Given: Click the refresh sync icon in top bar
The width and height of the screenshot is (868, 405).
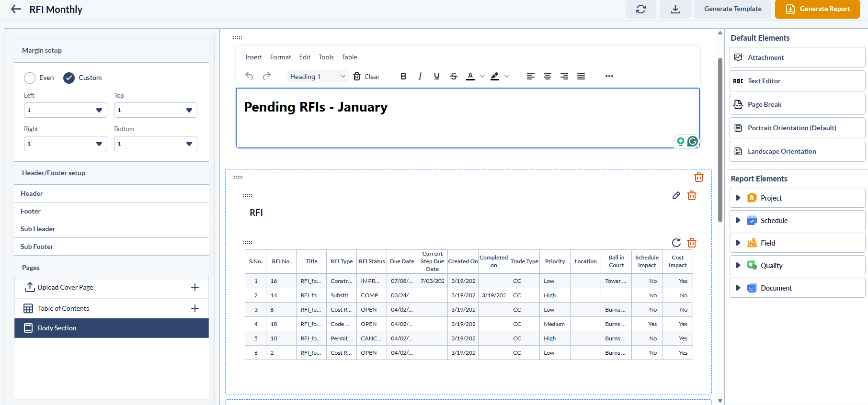Looking at the screenshot, I should pos(641,9).
